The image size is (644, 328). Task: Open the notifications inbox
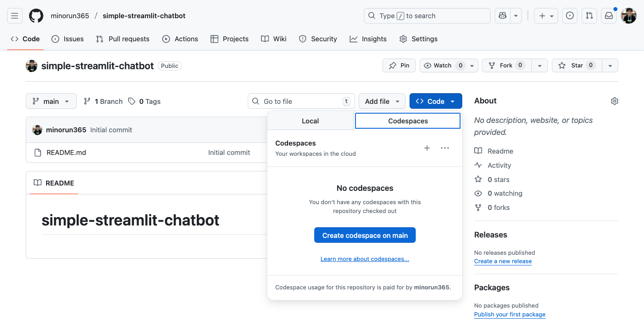pyautogui.click(x=609, y=16)
